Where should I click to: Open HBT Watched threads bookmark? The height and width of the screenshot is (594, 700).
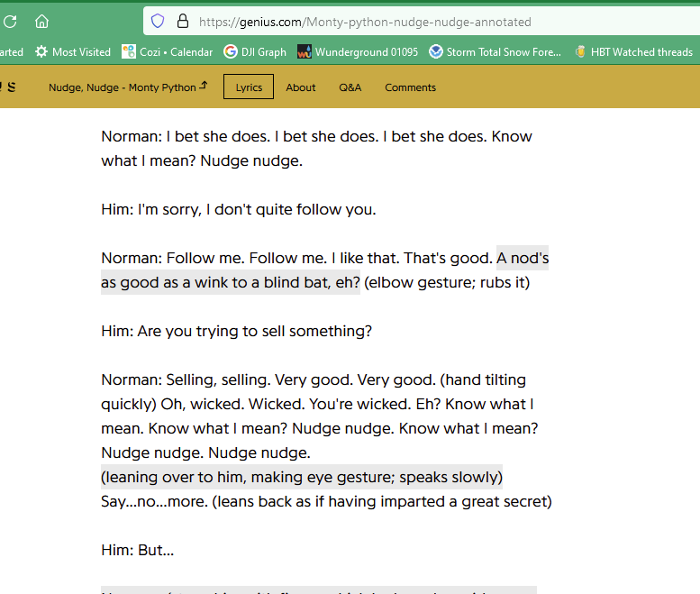click(634, 51)
